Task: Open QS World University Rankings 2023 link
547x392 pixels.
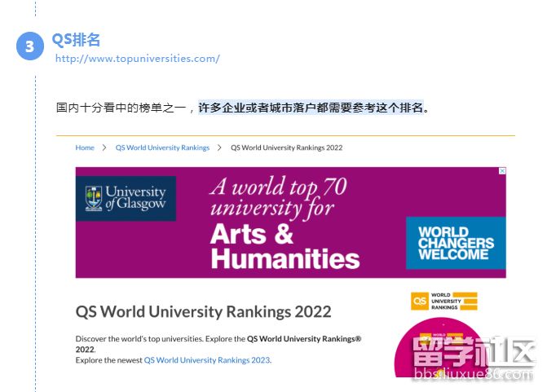Action: click(x=207, y=360)
